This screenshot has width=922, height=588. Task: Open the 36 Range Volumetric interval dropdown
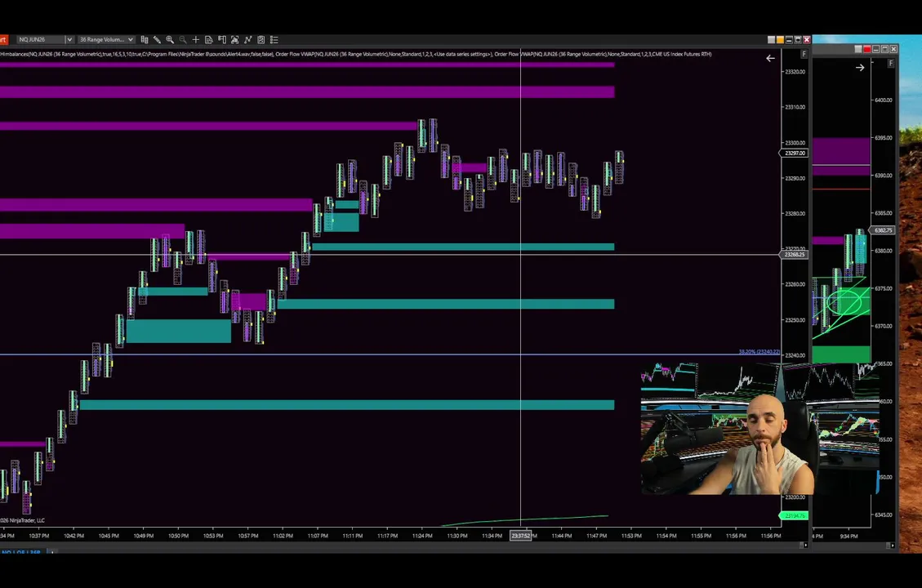106,39
